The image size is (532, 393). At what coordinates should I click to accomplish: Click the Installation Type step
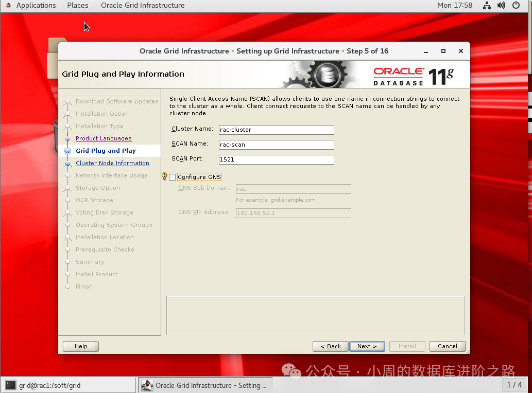[99, 126]
